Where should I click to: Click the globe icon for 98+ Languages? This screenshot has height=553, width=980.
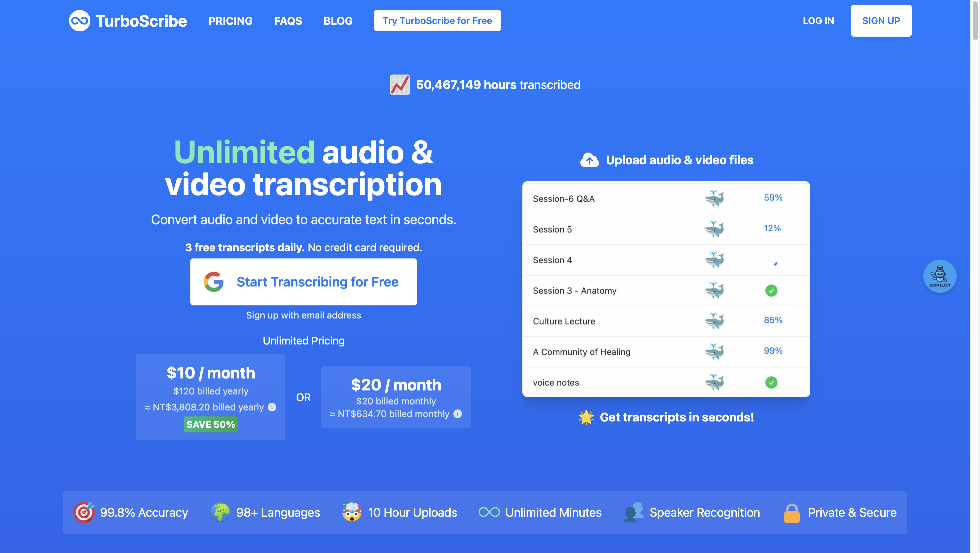click(x=220, y=512)
